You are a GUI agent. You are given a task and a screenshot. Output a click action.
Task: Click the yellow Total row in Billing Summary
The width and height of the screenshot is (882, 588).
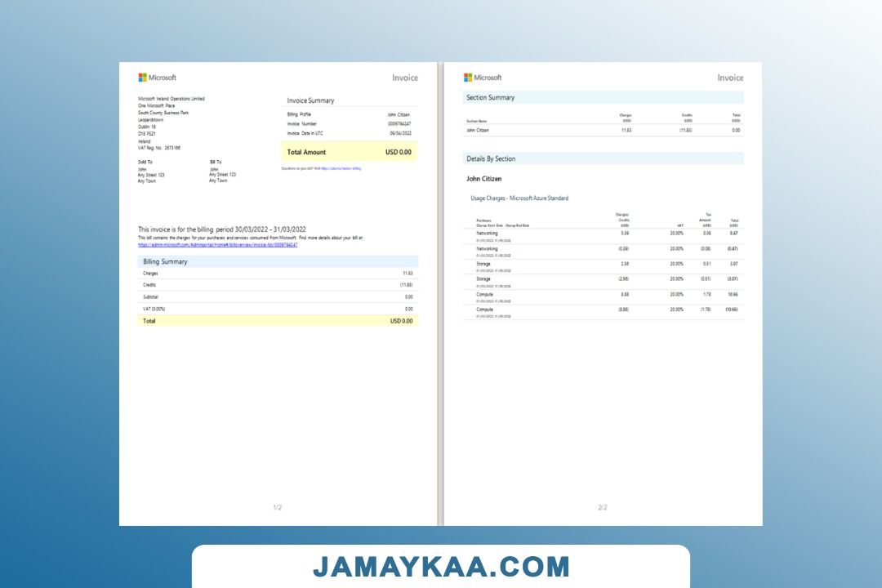click(x=278, y=321)
